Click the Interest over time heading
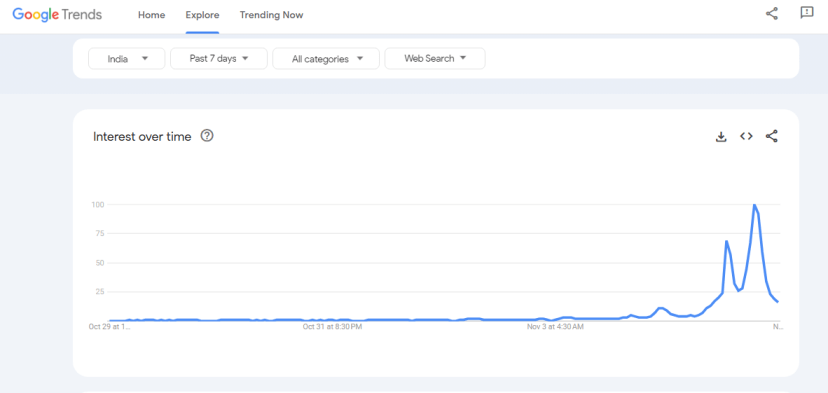This screenshot has width=828, height=393. [142, 137]
